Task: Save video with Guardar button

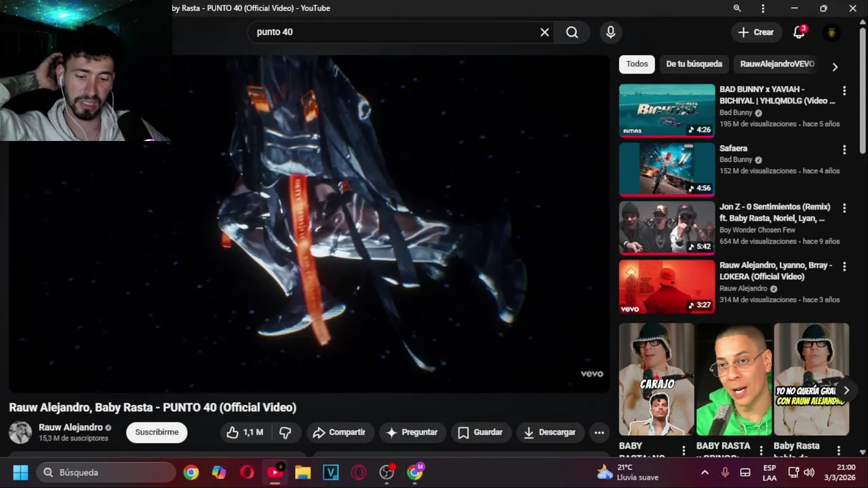Action: pos(480,432)
